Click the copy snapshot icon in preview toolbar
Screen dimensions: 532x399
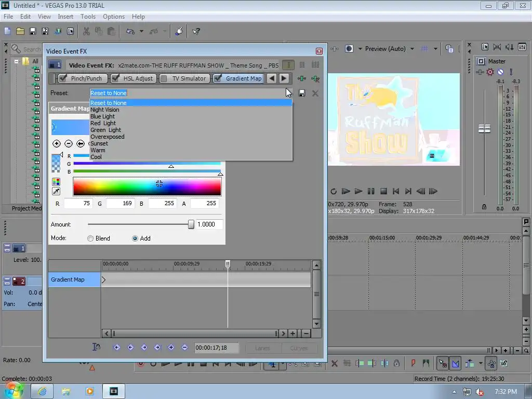[449, 48]
